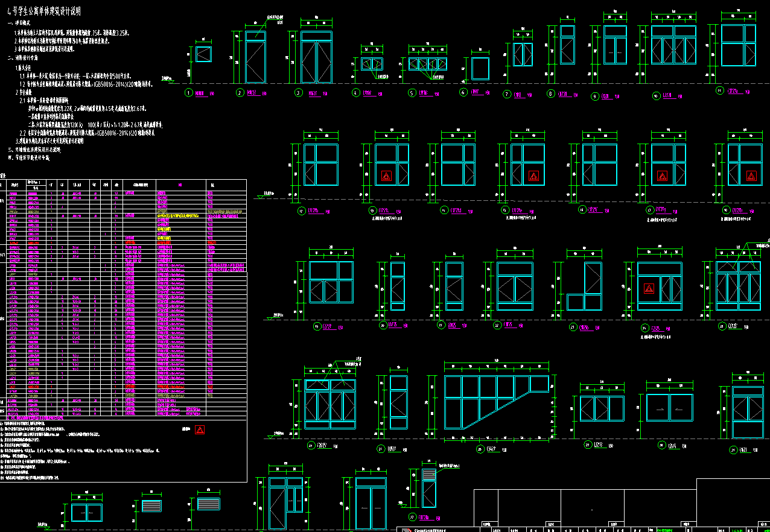Viewport: 770px width, 532px height.
Task: Select detail marker number 29
Action: 588,445
